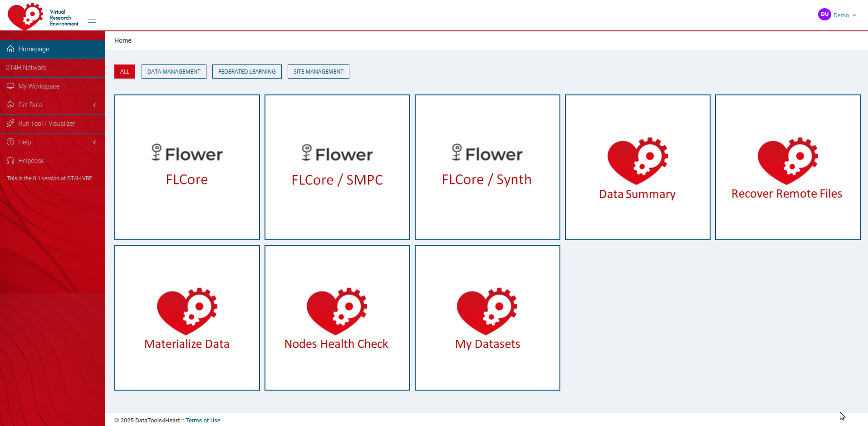
Task: Go to My Workspace in sidebar
Action: [x=39, y=86]
